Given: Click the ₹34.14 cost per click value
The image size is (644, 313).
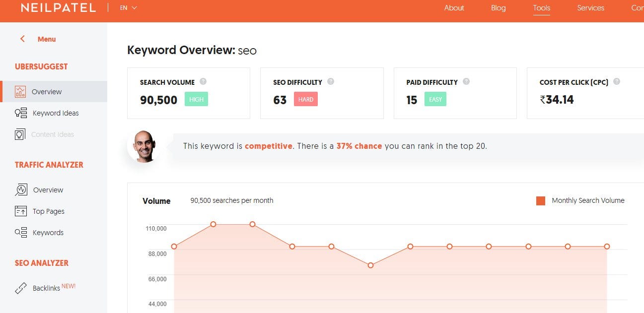Looking at the screenshot, I should tap(557, 100).
